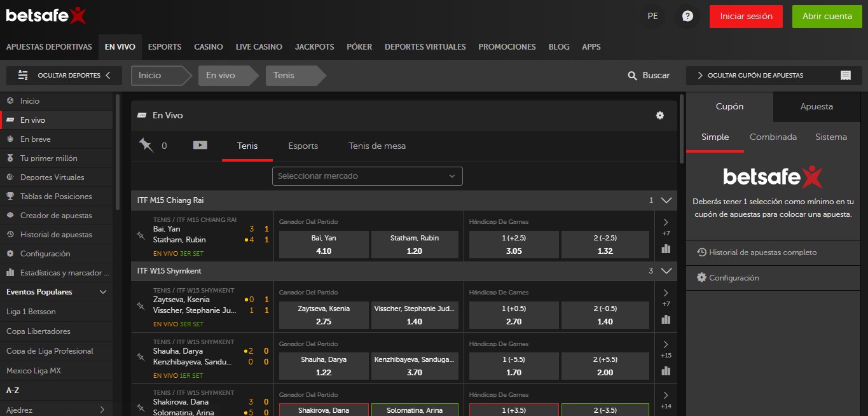Switch to Tenis de mesa tab
This screenshot has height=416, width=868.
[x=376, y=146]
